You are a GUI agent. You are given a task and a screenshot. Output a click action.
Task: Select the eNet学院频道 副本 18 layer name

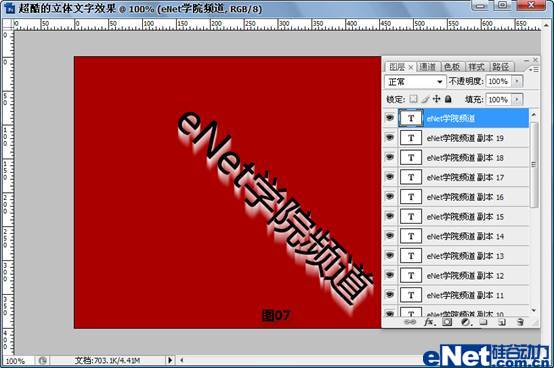pyautogui.click(x=465, y=158)
